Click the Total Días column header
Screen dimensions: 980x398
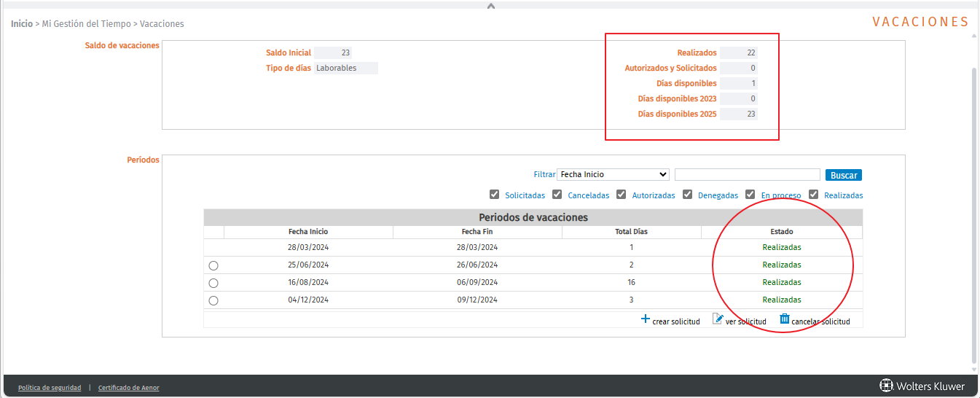pos(631,232)
